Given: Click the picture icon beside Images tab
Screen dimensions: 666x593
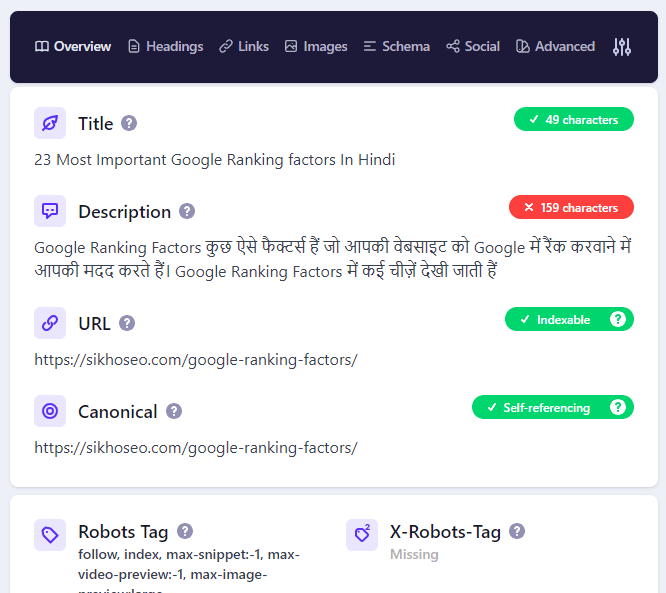Looking at the screenshot, I should (291, 46).
